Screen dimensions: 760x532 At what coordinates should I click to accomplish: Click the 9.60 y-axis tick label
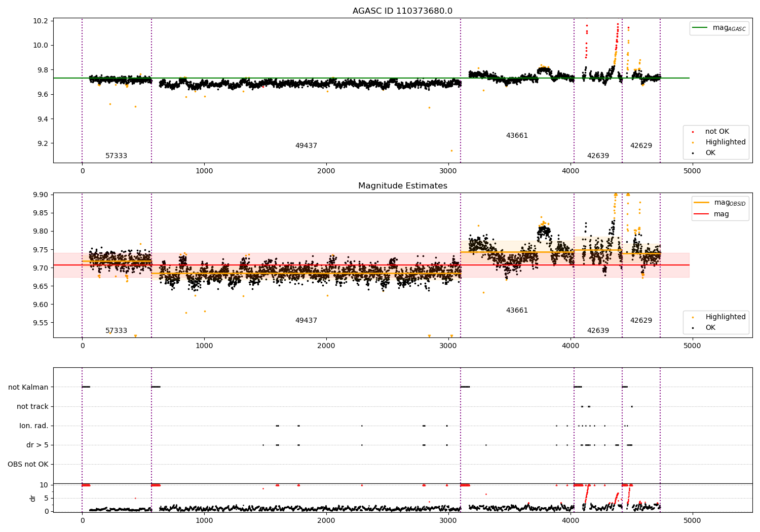point(41,305)
